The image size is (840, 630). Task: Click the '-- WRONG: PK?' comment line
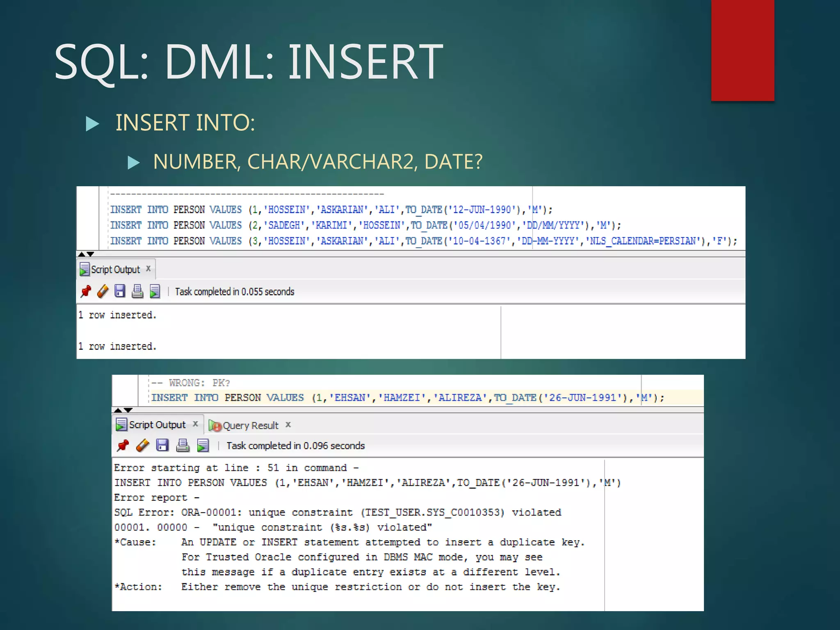click(x=191, y=383)
